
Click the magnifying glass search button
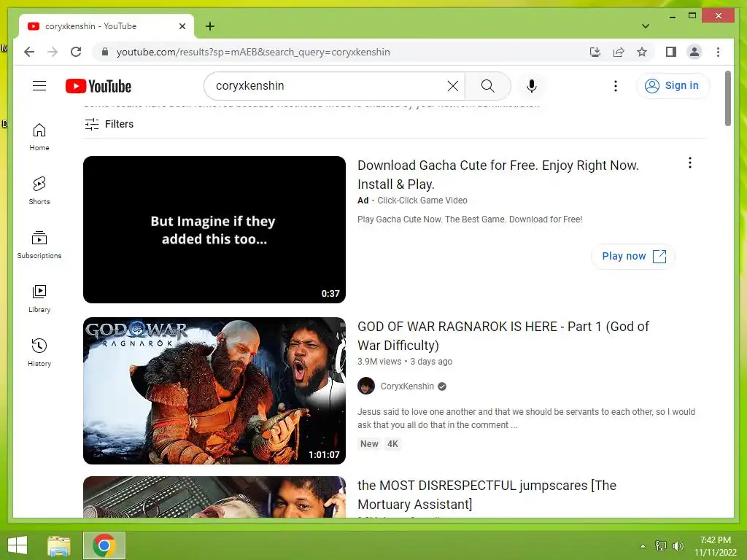click(487, 86)
